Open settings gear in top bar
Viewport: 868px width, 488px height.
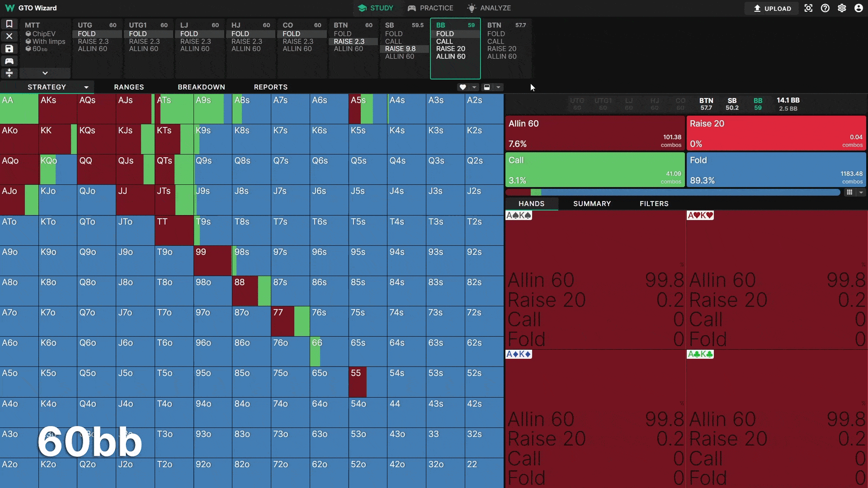click(x=842, y=8)
